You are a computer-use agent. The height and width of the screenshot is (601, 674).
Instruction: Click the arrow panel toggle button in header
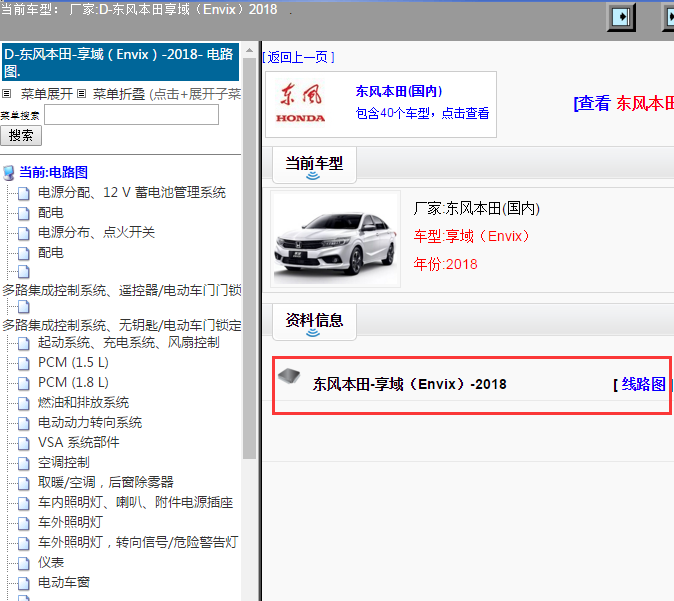point(621,17)
